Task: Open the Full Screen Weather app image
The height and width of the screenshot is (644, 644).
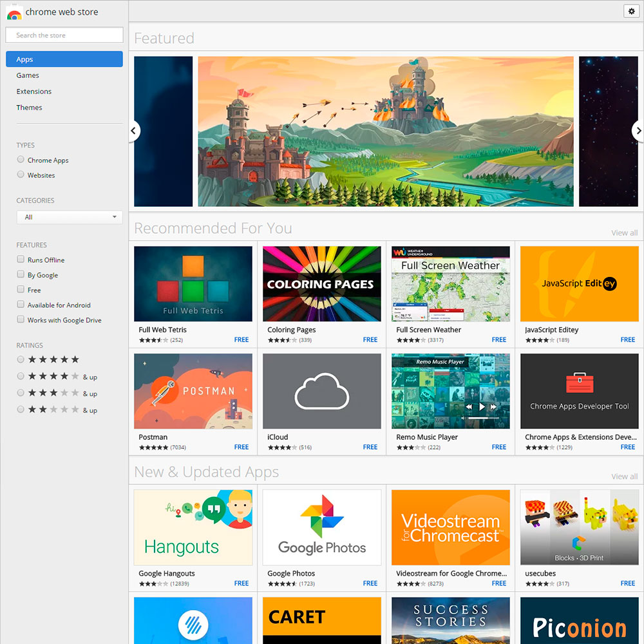Action: 451,284
